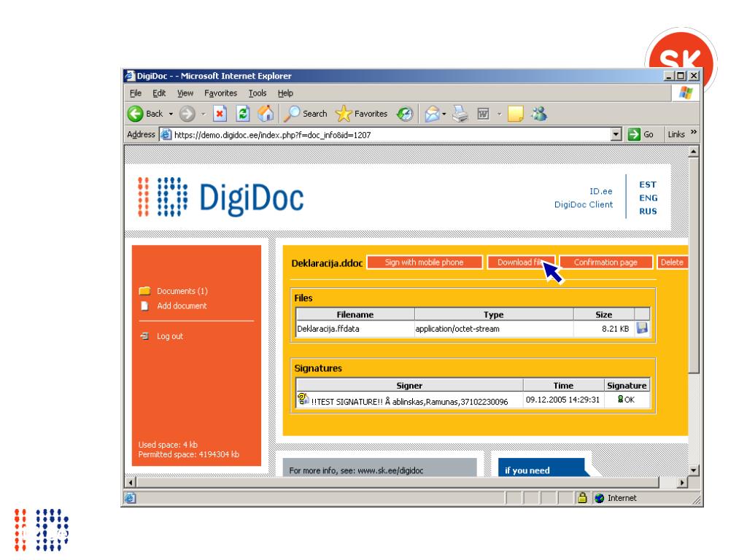747x560 pixels.
Task: Go back with the Back arrow icon
Action: point(135,114)
